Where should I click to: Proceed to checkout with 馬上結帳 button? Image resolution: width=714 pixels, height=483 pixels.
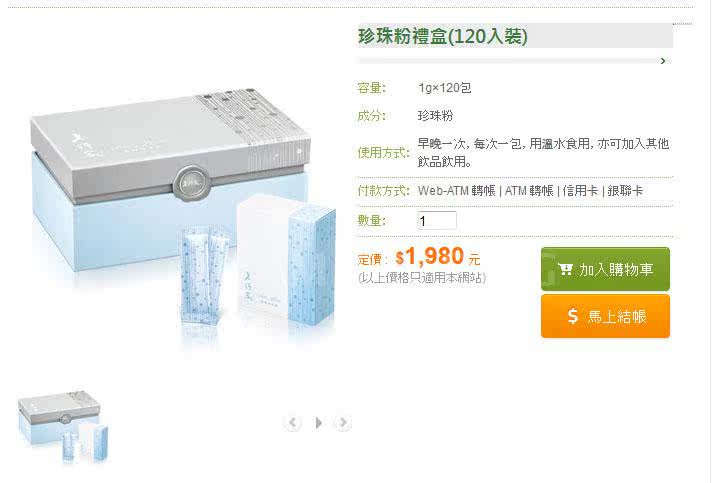point(605,316)
